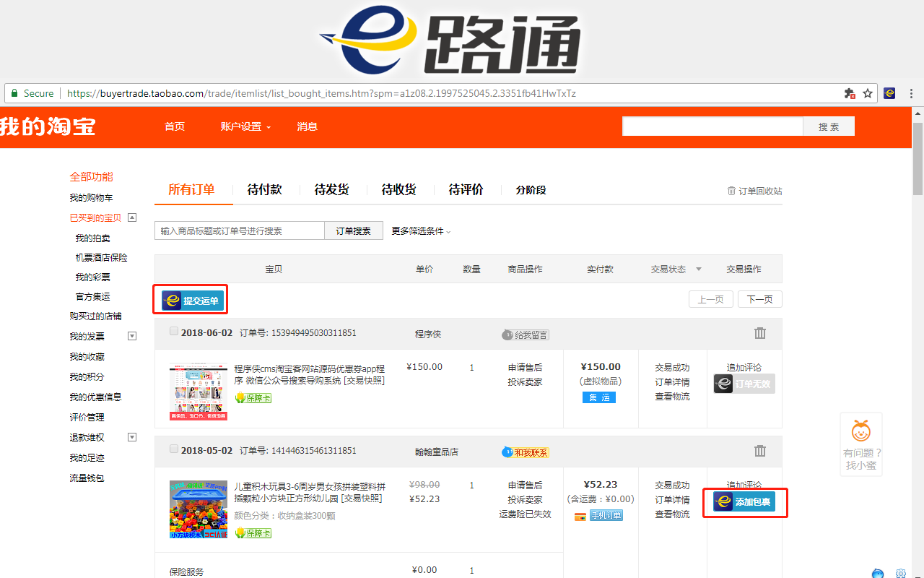Click 申请售后 for the 程序侠 order
Image resolution: width=924 pixels, height=578 pixels.
click(525, 367)
